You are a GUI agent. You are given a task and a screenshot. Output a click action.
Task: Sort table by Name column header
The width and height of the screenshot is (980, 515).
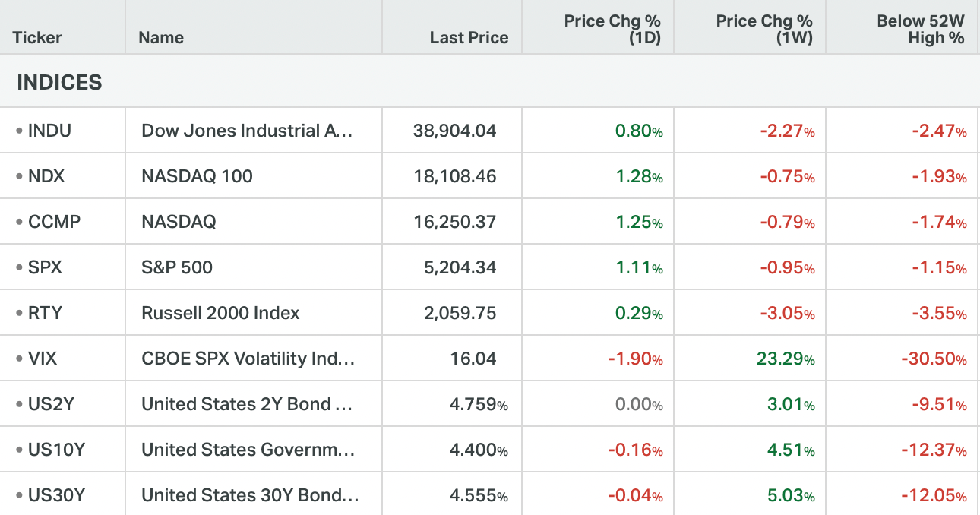[161, 37]
